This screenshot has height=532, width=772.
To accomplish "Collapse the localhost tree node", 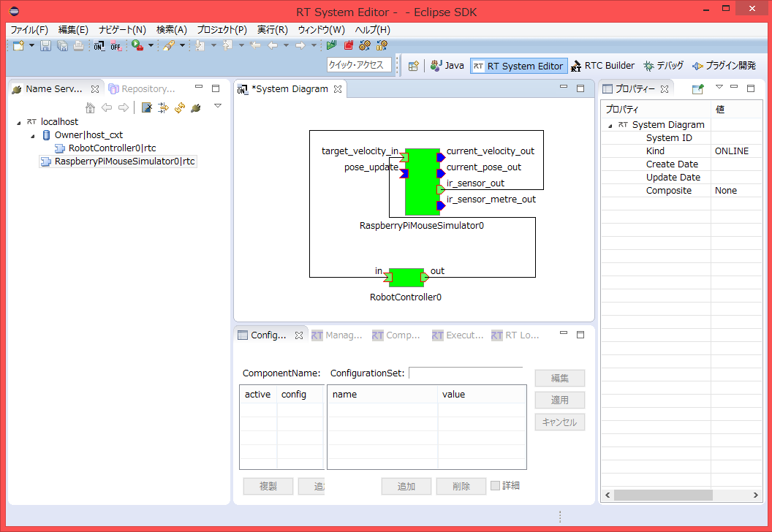I will pos(18,122).
